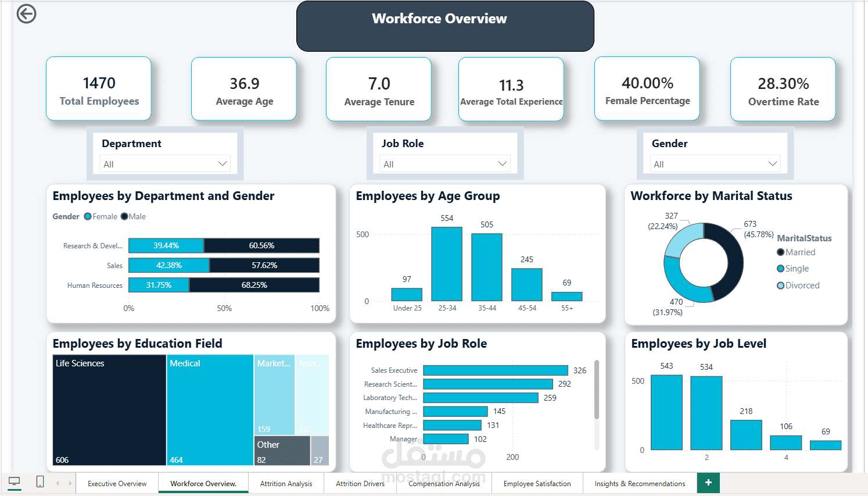Click Male legend marker
This screenshot has height=496, width=868.
coord(124,216)
